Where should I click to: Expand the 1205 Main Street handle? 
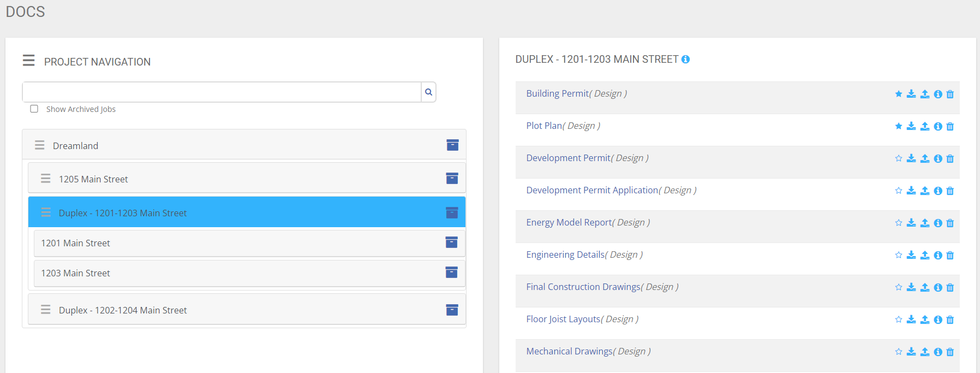[x=46, y=179]
